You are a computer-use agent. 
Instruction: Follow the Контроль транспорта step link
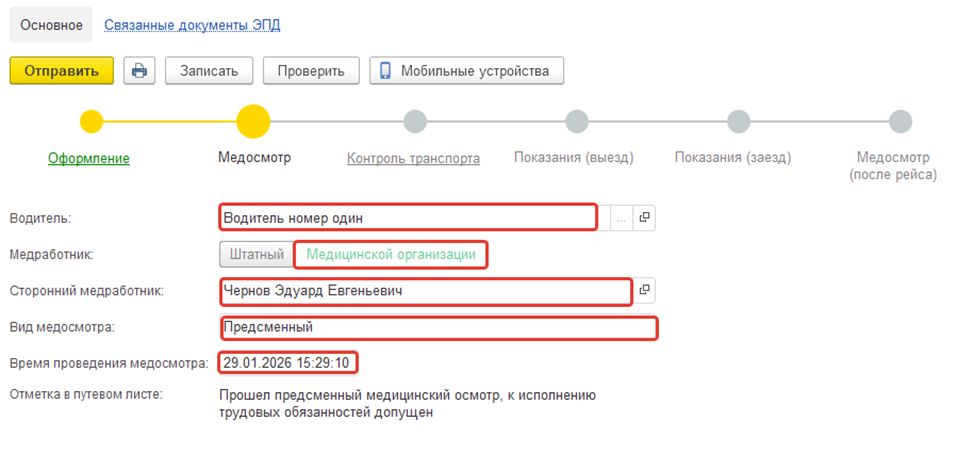tap(413, 158)
